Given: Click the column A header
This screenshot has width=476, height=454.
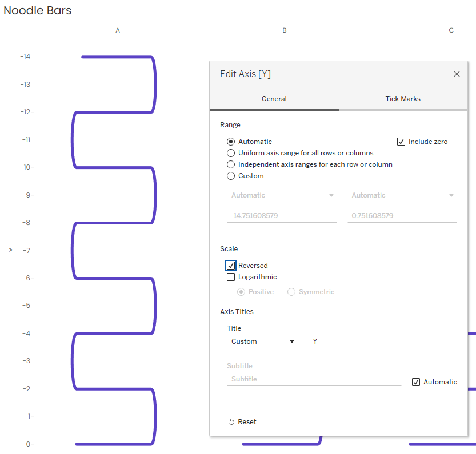Looking at the screenshot, I should pyautogui.click(x=118, y=30).
